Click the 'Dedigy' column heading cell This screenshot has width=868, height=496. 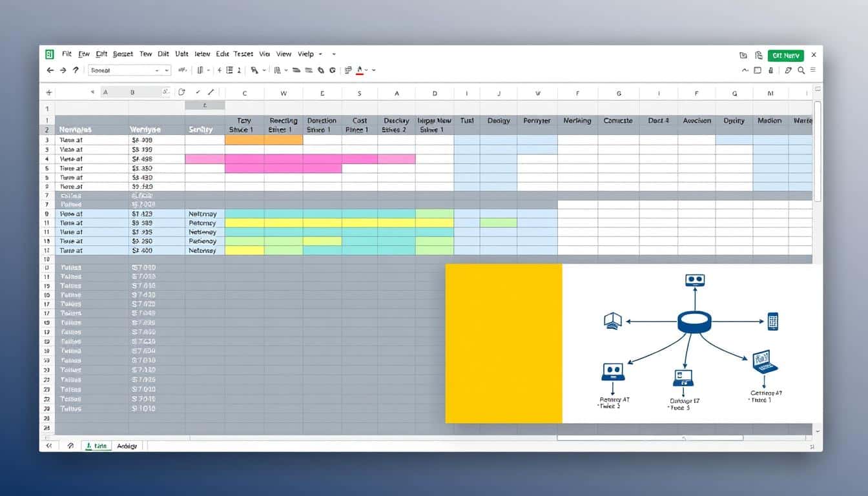499,121
